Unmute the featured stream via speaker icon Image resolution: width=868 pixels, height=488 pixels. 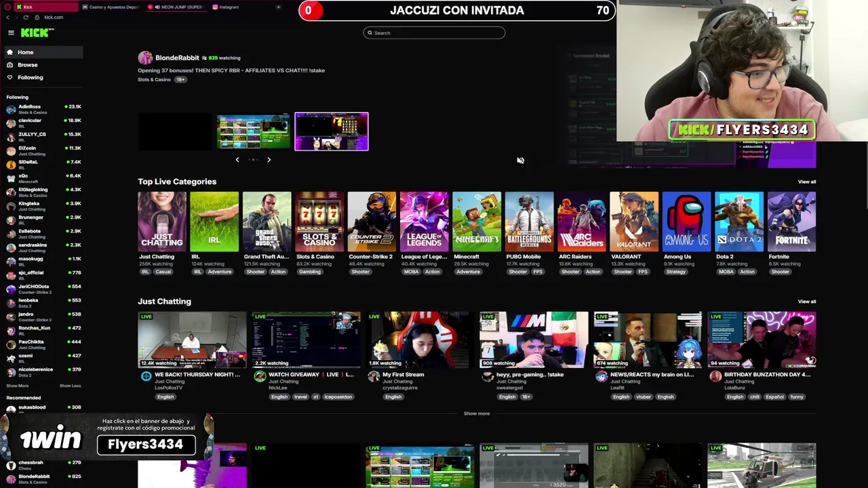[520, 161]
